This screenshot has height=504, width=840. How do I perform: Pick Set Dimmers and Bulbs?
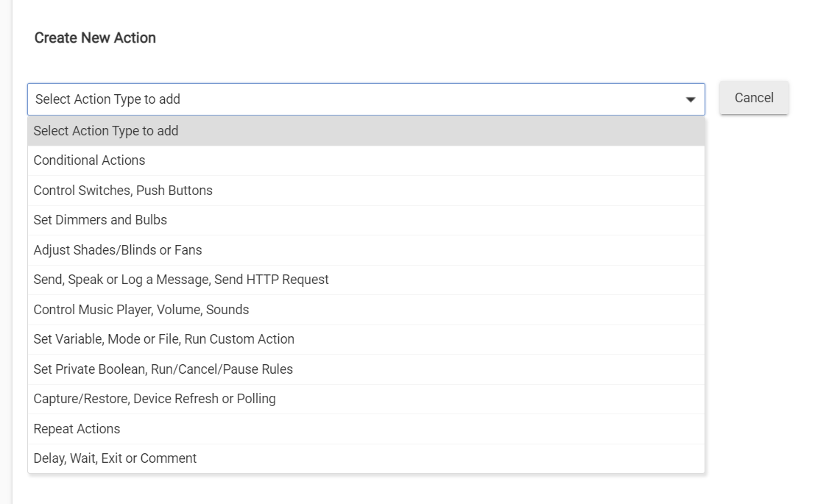(x=366, y=220)
